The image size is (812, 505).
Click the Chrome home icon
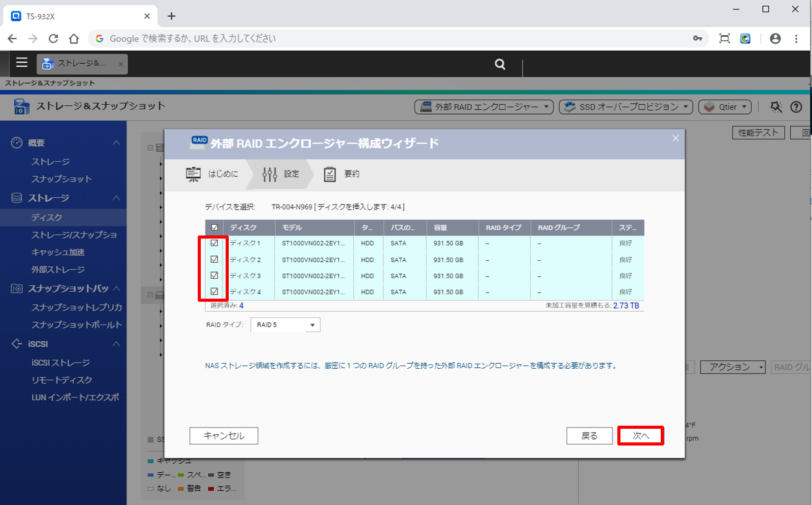pyautogui.click(x=74, y=38)
